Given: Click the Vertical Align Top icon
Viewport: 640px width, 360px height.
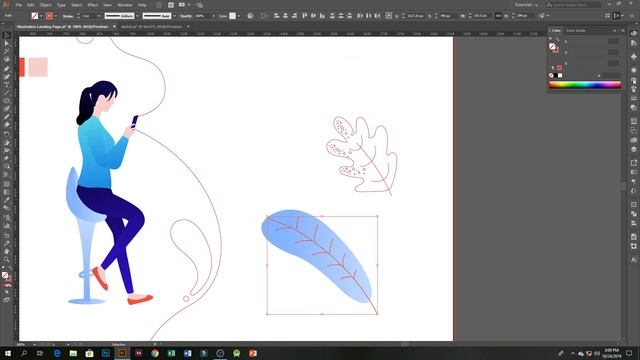Looking at the screenshot, I should [x=304, y=16].
